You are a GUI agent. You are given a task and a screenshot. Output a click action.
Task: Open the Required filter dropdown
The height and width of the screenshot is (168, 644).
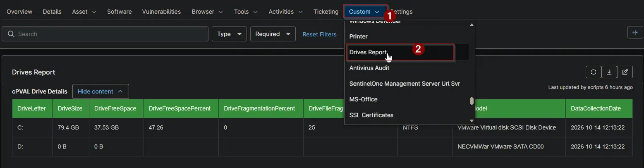(x=273, y=34)
